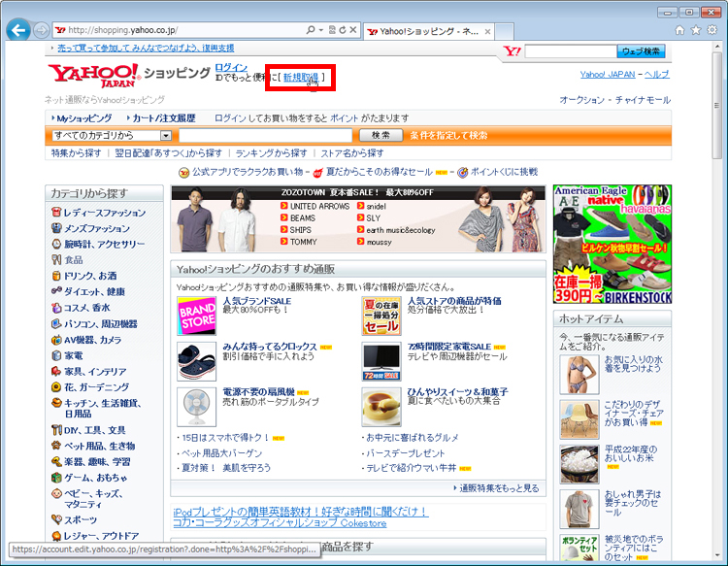Click the ログイン link
The height and width of the screenshot is (566, 728).
click(x=231, y=68)
